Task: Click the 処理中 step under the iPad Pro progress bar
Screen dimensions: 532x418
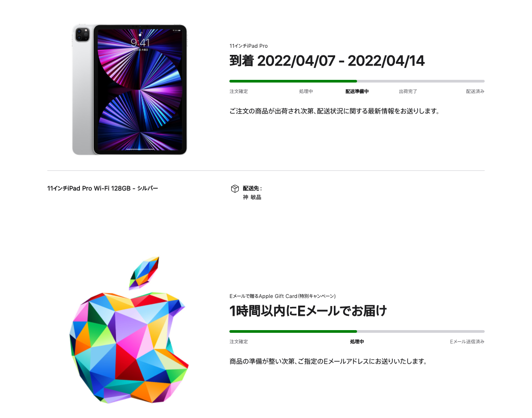Action: [306, 91]
